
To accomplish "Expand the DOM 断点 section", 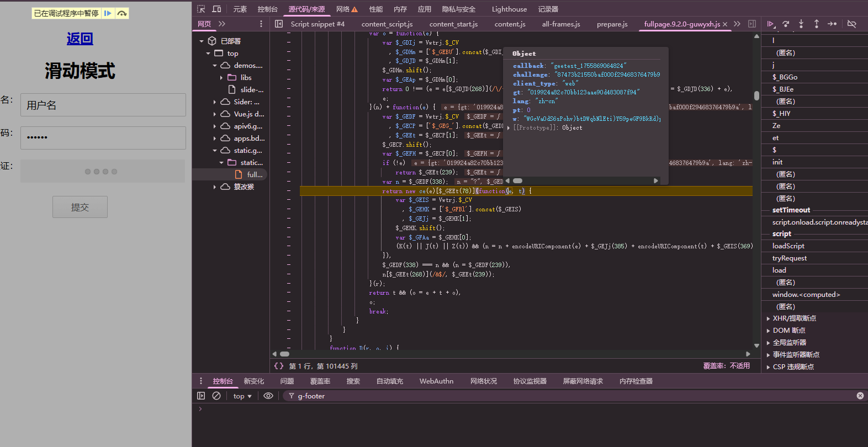I will 768,331.
